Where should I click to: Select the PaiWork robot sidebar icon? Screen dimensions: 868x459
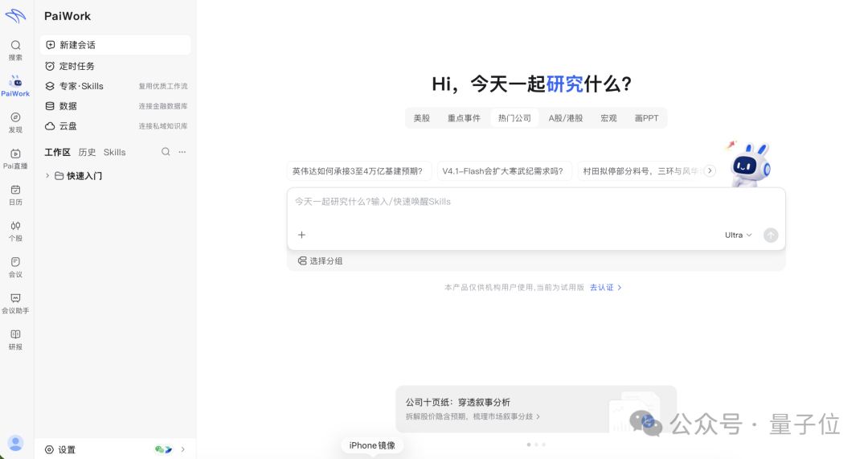pyautogui.click(x=15, y=86)
